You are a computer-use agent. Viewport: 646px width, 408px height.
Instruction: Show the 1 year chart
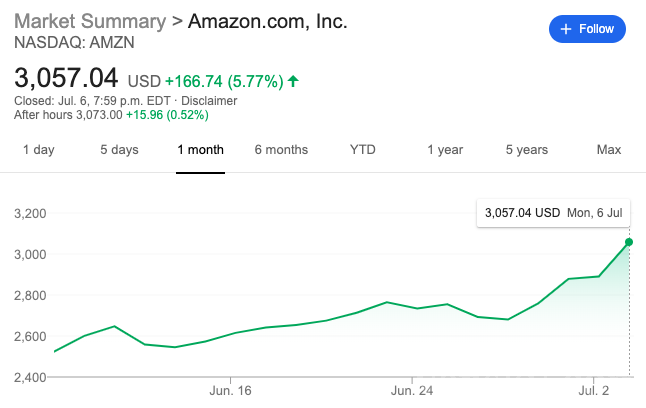pos(445,150)
